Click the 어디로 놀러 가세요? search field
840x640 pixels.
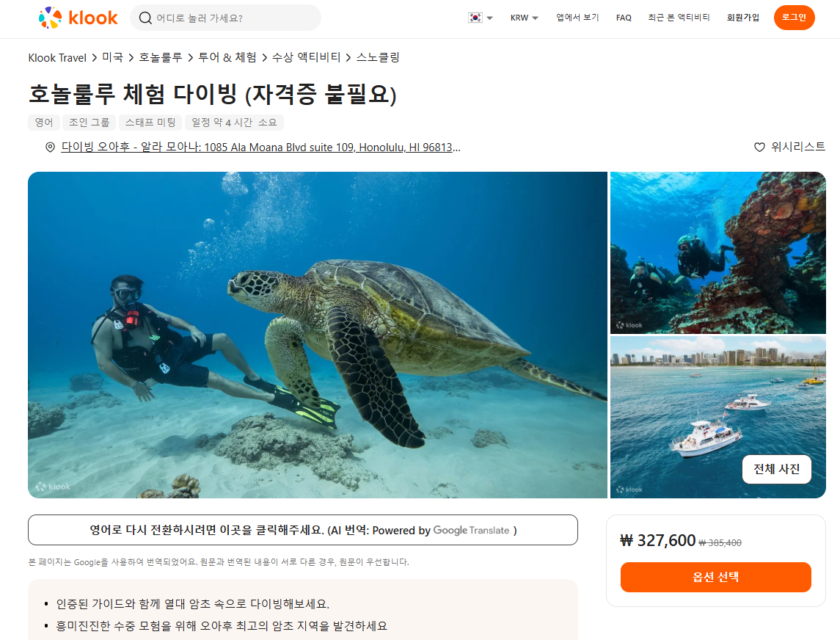click(225, 18)
